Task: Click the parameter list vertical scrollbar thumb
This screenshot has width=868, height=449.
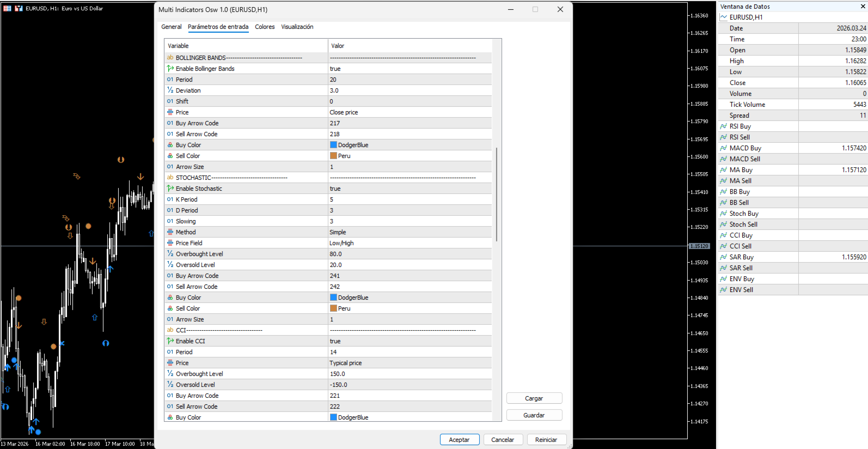Action: [497, 194]
